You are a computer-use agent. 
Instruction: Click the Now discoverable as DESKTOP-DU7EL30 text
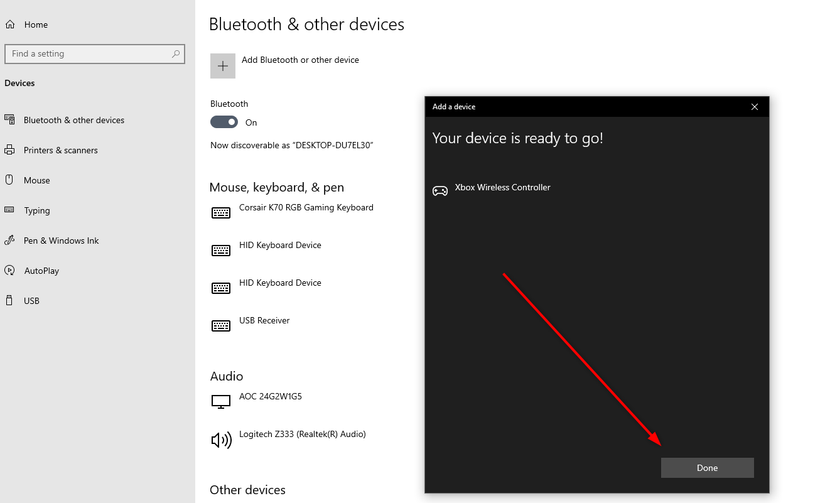(291, 145)
